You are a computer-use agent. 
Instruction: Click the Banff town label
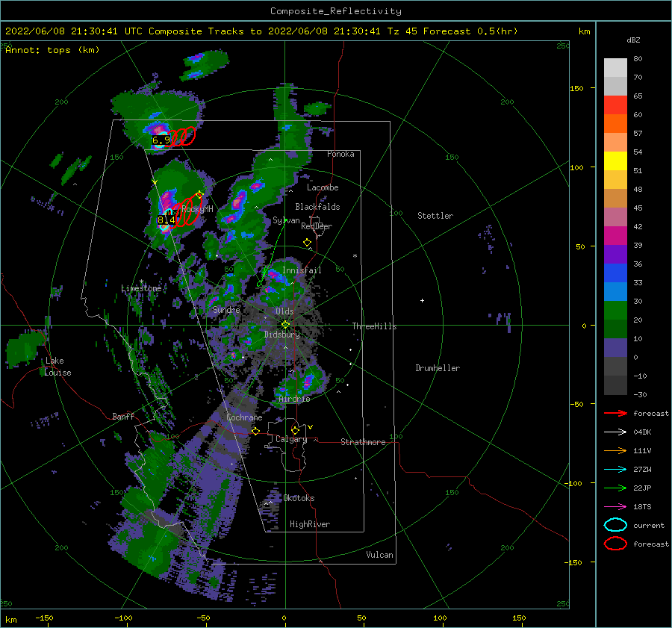[x=123, y=416]
